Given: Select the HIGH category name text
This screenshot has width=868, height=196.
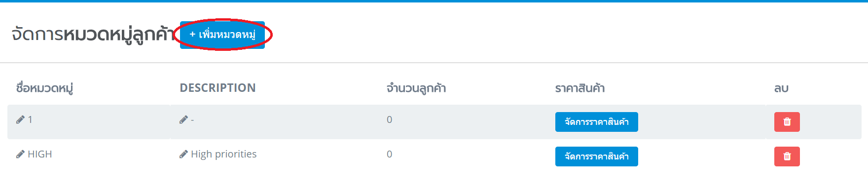Looking at the screenshot, I should (40, 154).
